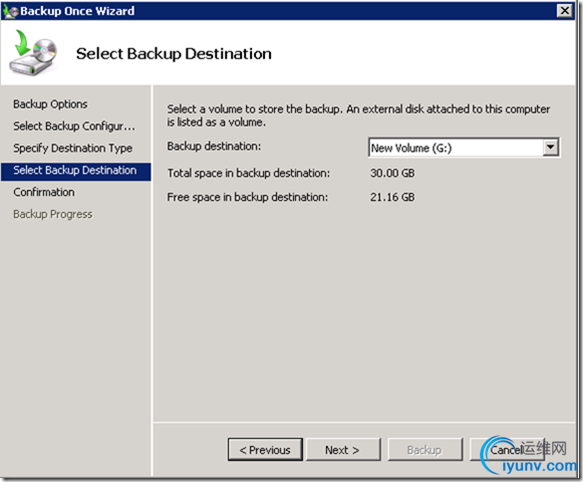583x482 pixels.
Task: Click the greyed Backup button
Action: (x=425, y=450)
